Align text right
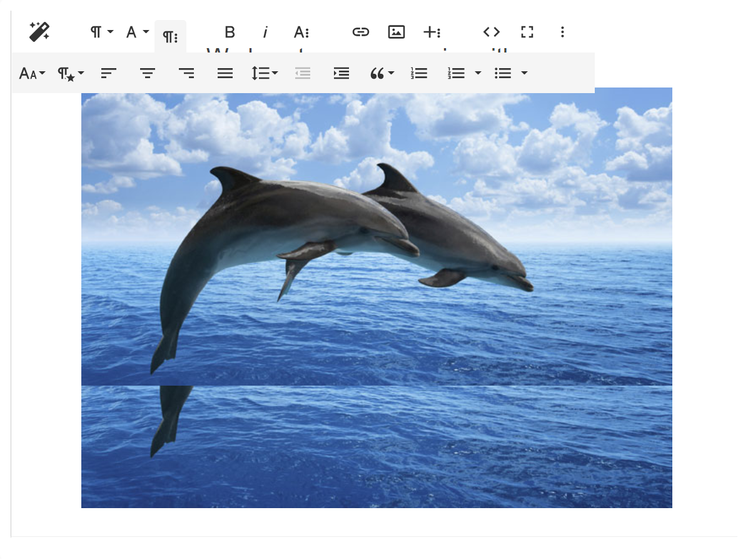This screenshot has width=738, height=560. point(186,73)
